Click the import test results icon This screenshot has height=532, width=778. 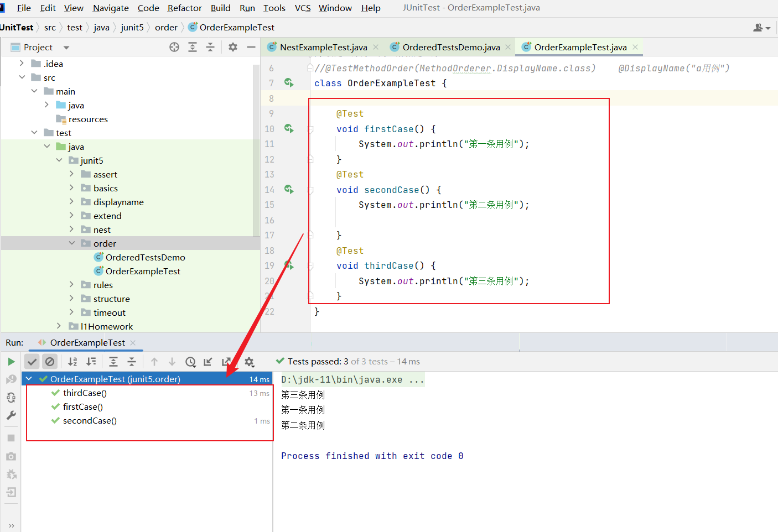pyautogui.click(x=208, y=362)
